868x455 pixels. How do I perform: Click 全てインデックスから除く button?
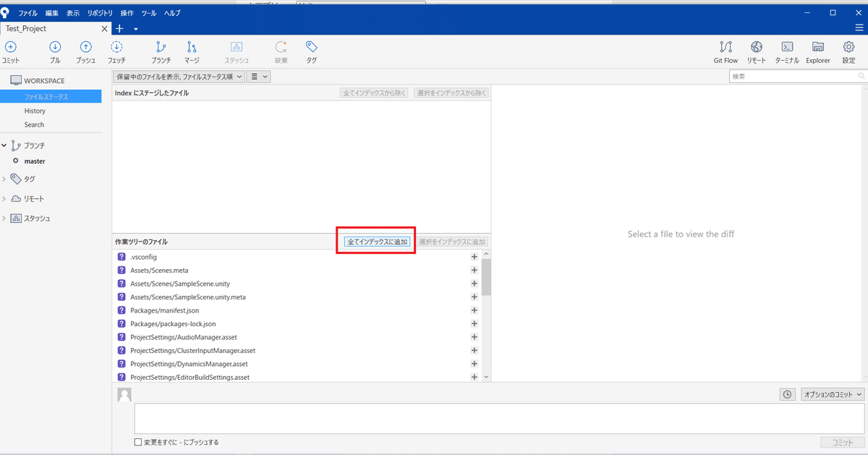pyautogui.click(x=374, y=93)
